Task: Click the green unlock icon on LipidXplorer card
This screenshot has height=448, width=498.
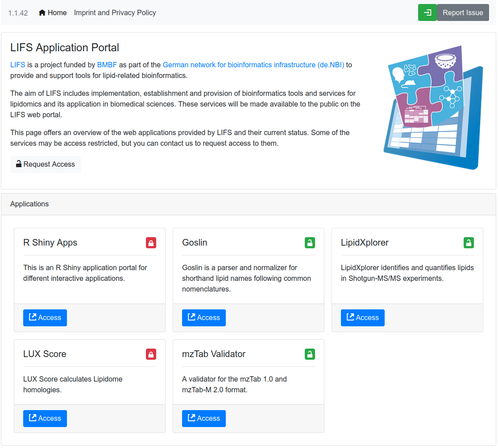Action: 469,242
